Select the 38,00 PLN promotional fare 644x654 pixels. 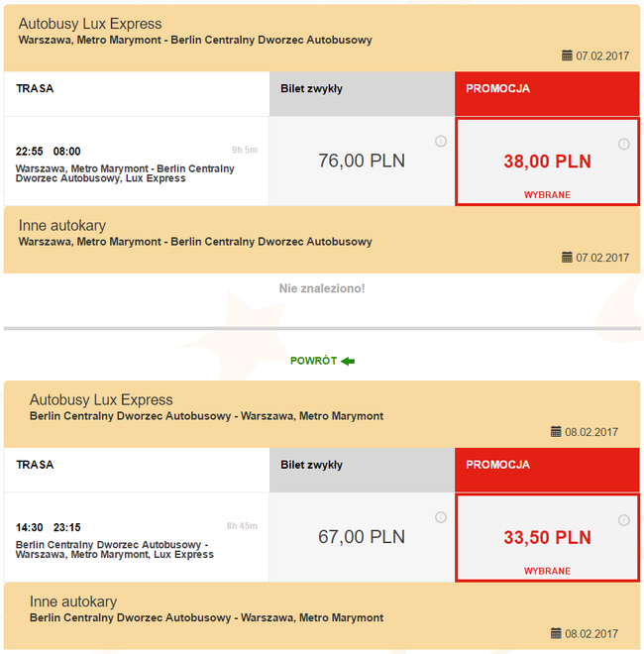coord(547,162)
